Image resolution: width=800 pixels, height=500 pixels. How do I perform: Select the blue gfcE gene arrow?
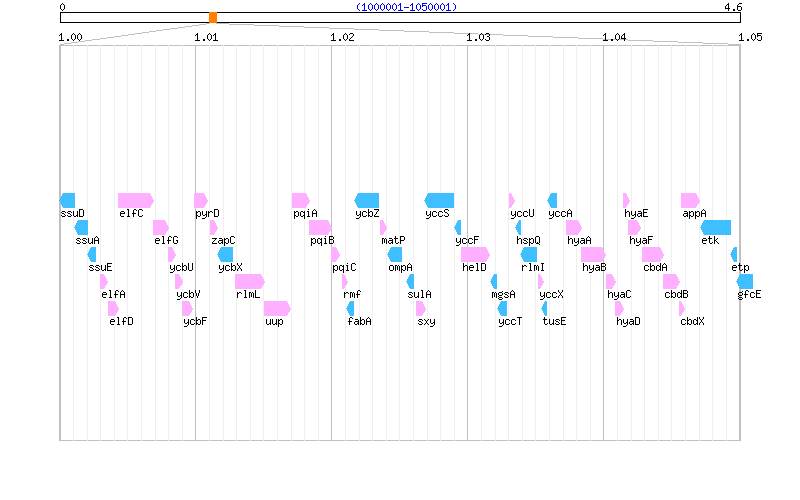pyautogui.click(x=745, y=281)
